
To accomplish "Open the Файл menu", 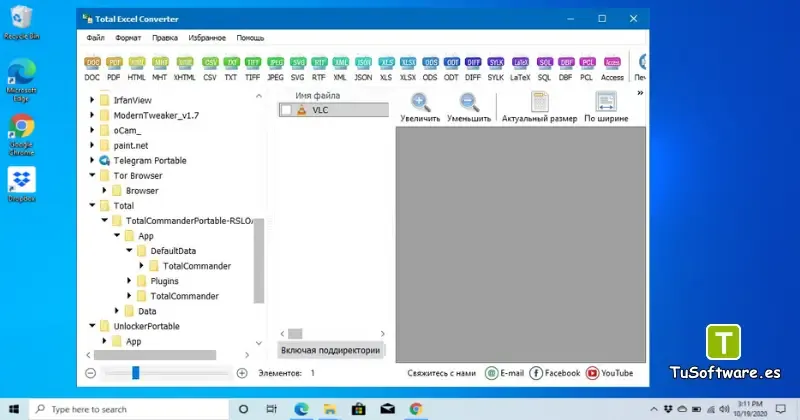I will tap(95, 38).
